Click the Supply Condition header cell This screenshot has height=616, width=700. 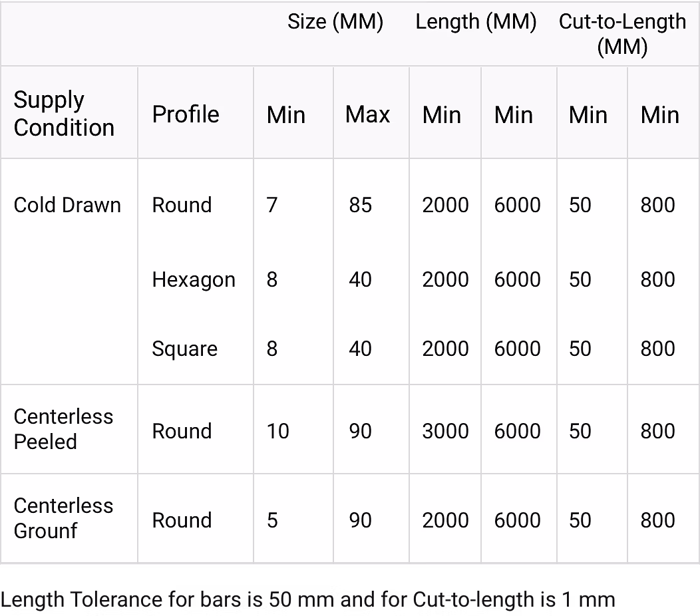[x=64, y=114]
